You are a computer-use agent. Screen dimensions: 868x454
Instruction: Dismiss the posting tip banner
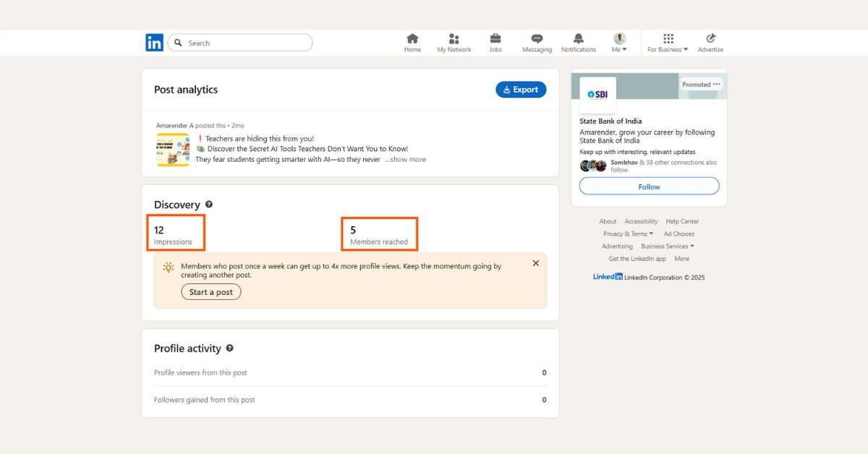pyautogui.click(x=535, y=262)
